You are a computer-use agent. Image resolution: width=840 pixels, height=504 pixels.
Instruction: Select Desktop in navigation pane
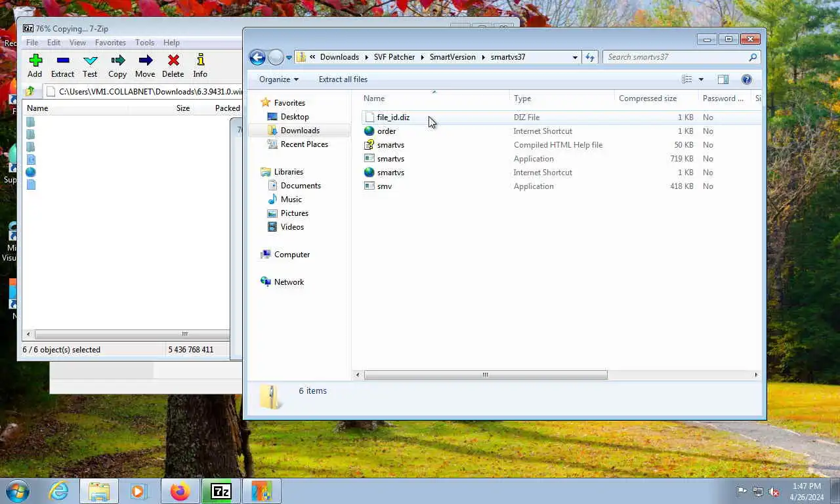click(x=295, y=117)
